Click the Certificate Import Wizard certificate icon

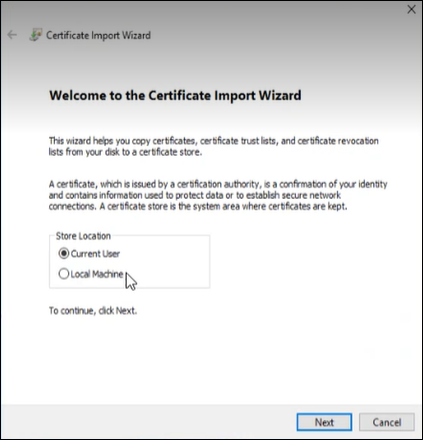pos(35,35)
